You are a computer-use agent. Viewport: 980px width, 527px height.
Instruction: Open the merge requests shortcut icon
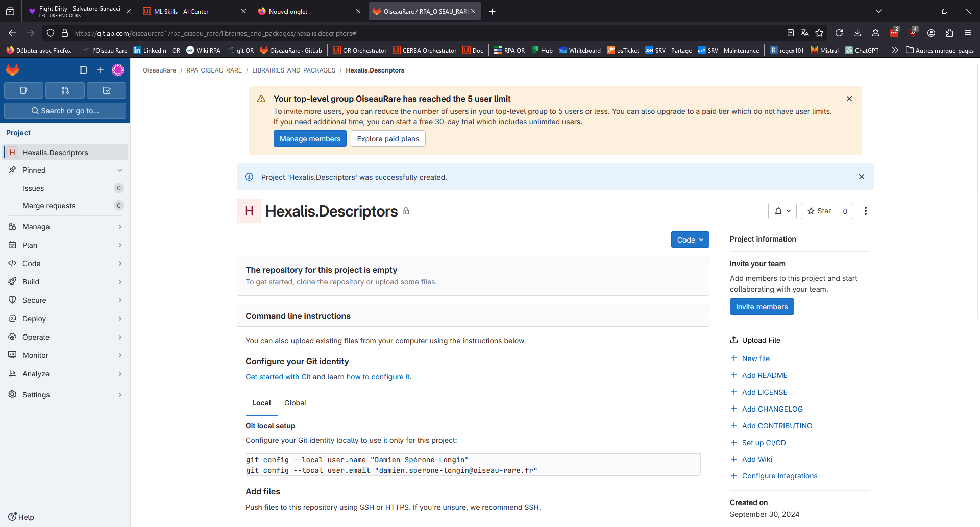(x=65, y=90)
